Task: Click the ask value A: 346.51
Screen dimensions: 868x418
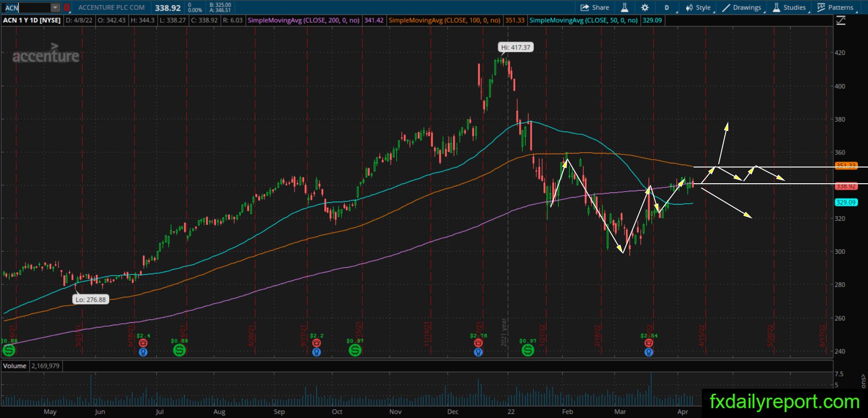Action: click(220, 10)
